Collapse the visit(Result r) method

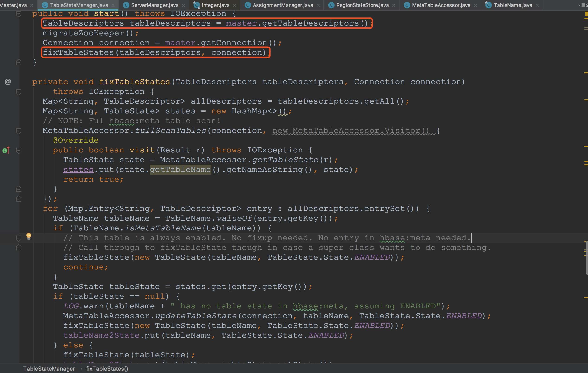(19, 150)
